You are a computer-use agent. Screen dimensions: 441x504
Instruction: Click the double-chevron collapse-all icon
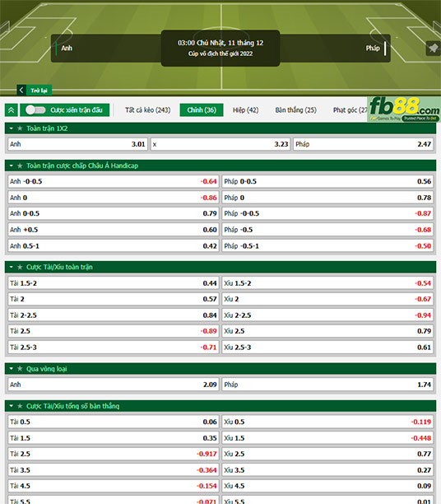tap(12, 110)
